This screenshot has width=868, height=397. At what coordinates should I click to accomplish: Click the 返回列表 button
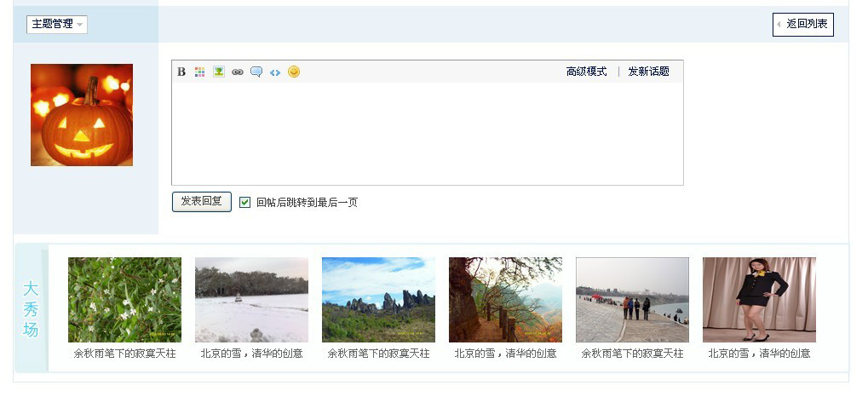click(803, 25)
